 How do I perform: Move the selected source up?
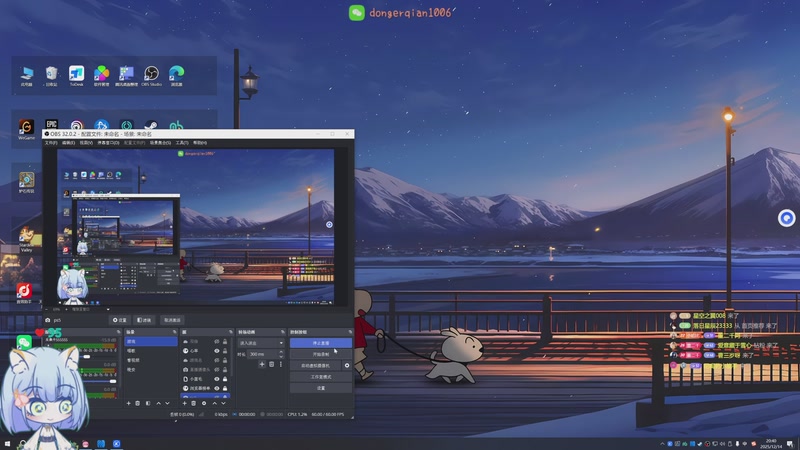pos(214,404)
